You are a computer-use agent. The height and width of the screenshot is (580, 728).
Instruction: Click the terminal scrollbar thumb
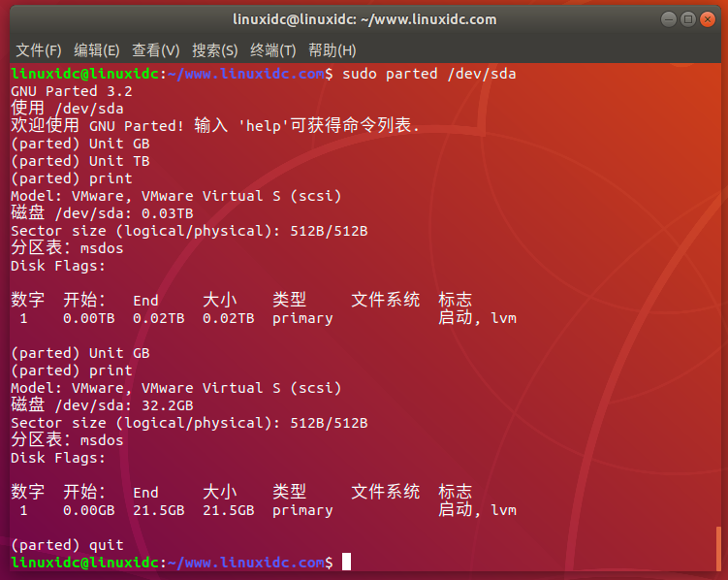point(718,548)
